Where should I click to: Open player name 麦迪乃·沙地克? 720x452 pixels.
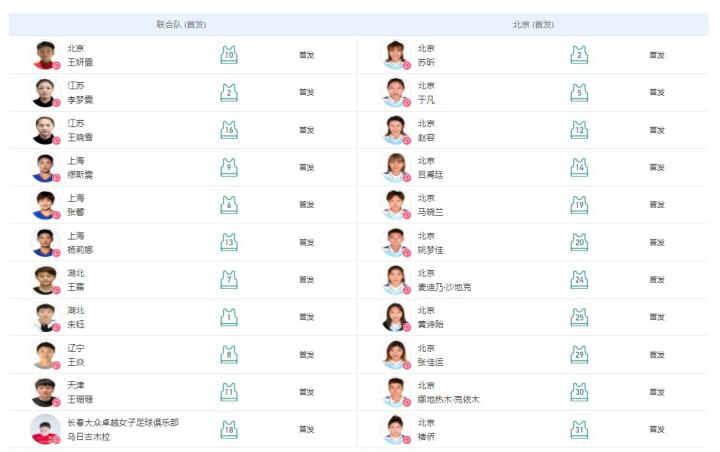tap(444, 287)
